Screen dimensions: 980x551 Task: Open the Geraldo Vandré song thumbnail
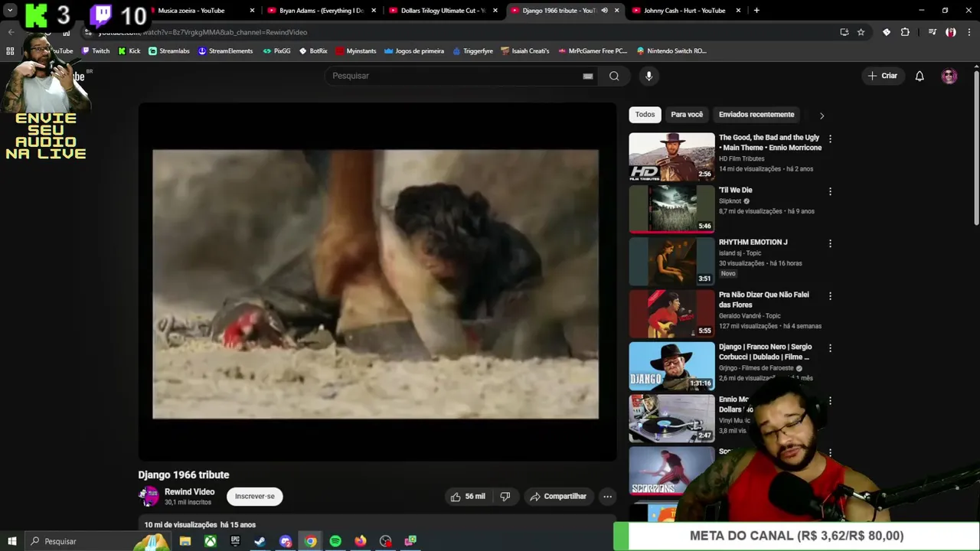point(671,314)
